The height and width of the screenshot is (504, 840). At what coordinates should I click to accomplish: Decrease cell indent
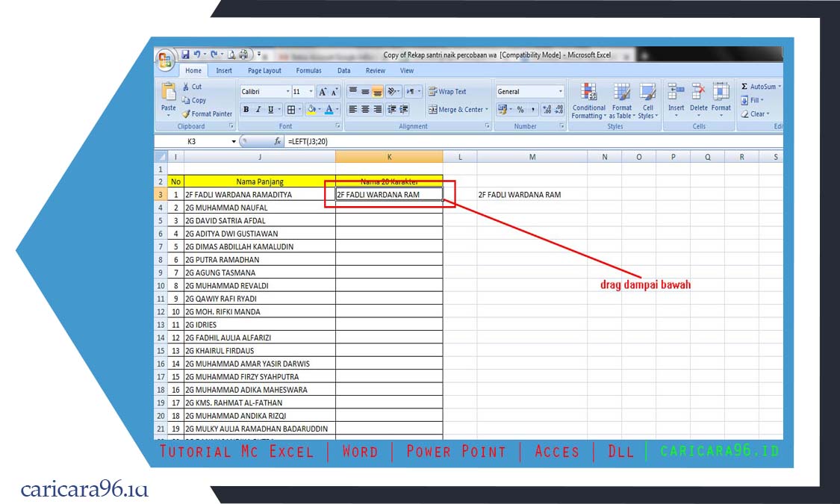(392, 110)
